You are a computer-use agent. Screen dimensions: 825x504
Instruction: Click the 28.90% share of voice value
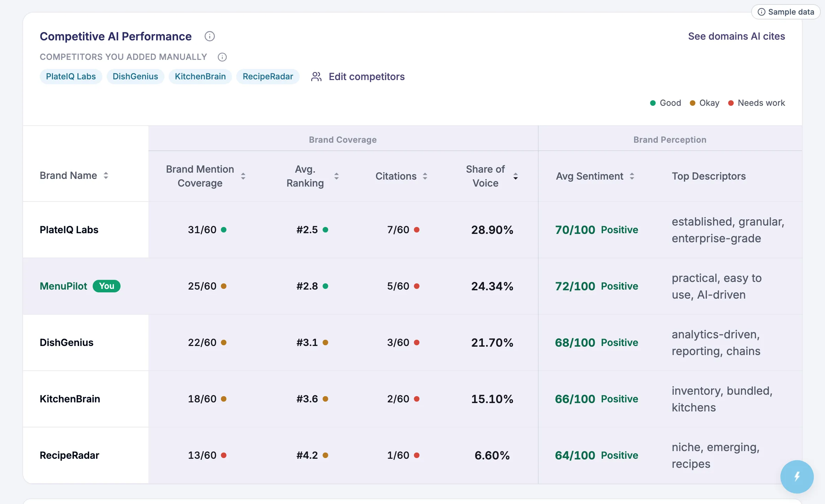[492, 230]
